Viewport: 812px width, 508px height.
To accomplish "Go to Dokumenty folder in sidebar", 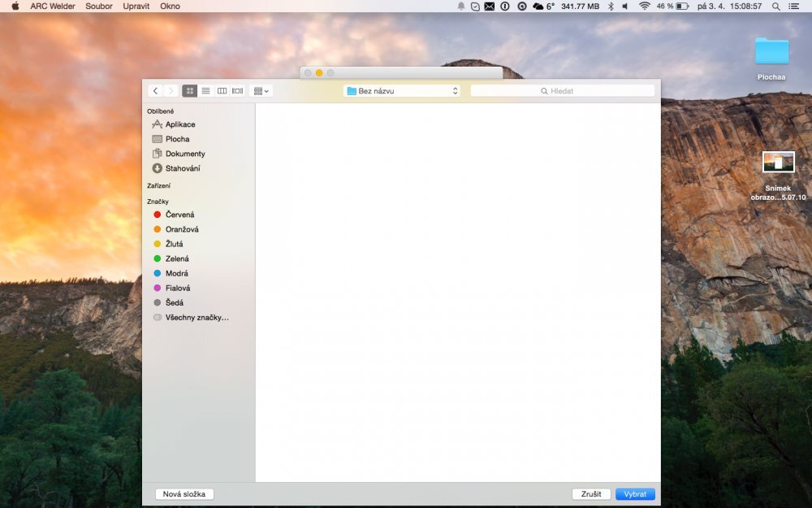I will pos(184,154).
